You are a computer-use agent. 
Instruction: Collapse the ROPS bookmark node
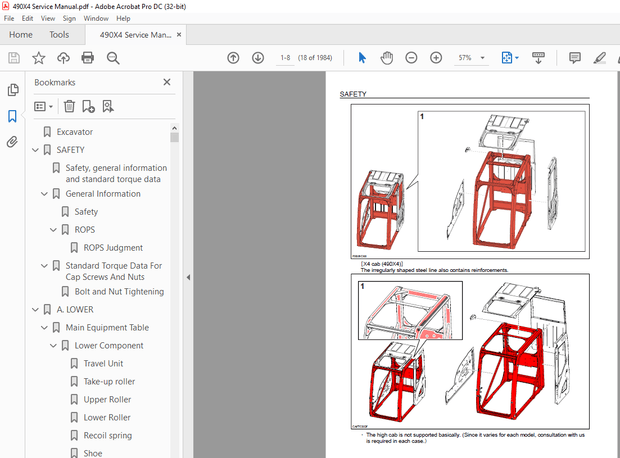(53, 230)
